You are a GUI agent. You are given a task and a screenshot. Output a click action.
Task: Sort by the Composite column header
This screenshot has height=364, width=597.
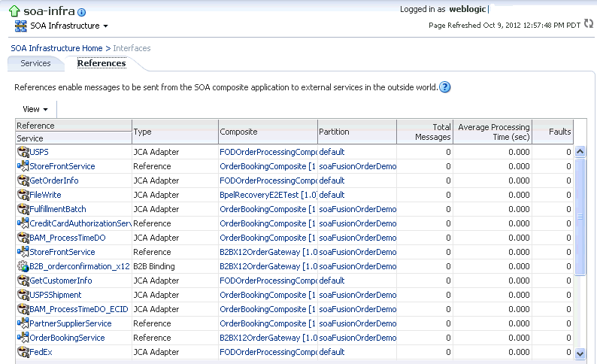coord(268,132)
